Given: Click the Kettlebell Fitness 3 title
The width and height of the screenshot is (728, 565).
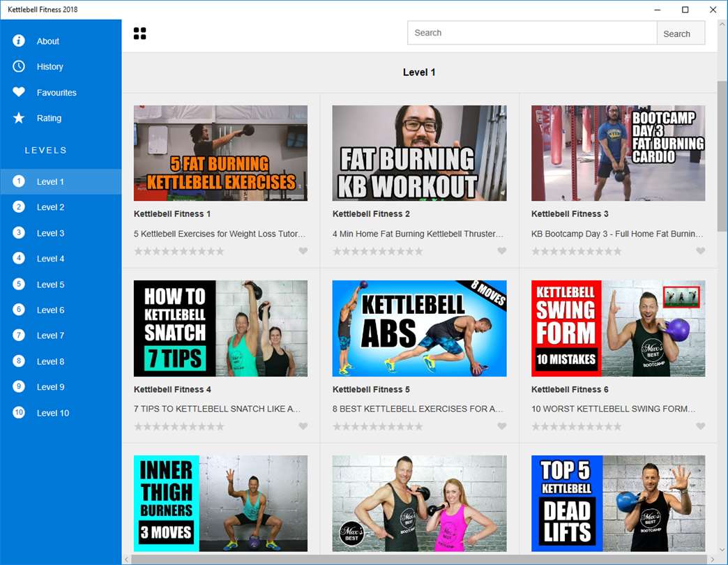Looking at the screenshot, I should click(570, 214).
